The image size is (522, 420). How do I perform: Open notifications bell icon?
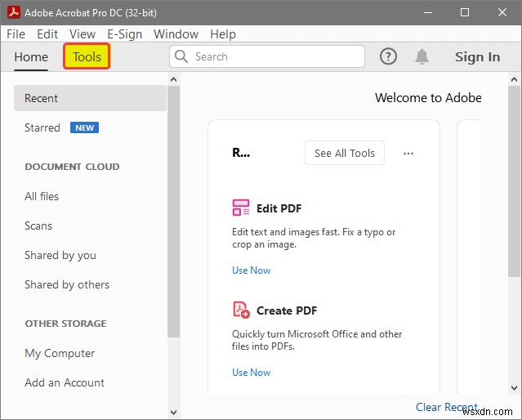[422, 56]
